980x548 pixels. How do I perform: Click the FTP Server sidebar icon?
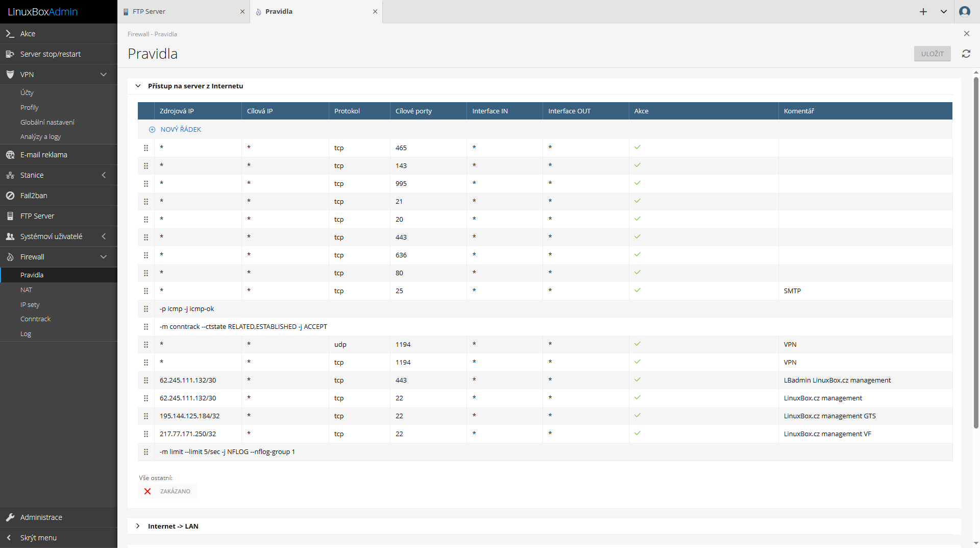pos(10,216)
